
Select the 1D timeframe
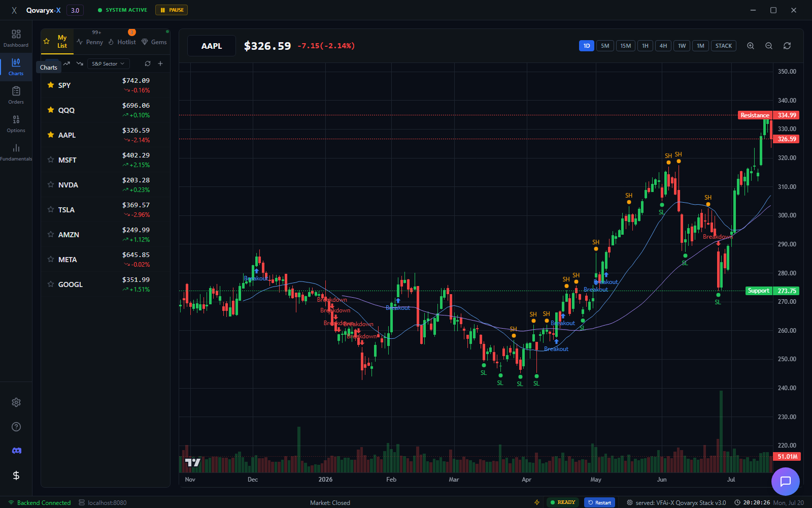click(x=587, y=46)
